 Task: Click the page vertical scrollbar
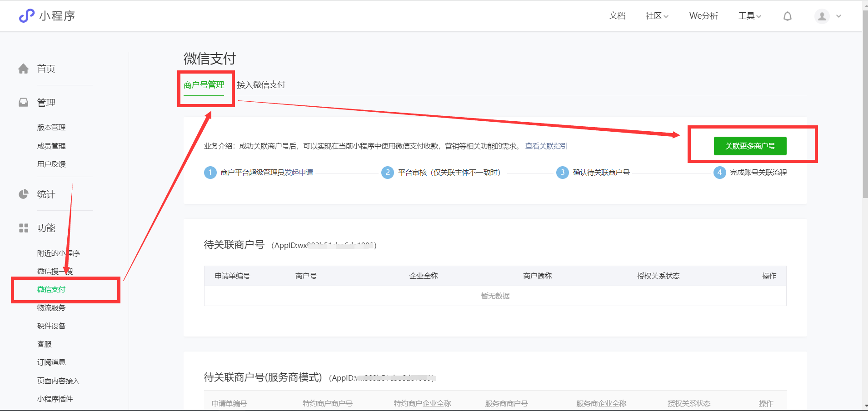tap(865, 104)
